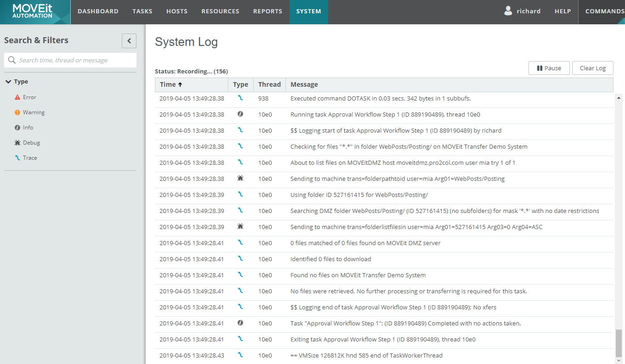Collapse the Search & Filters panel
The height and width of the screenshot is (364, 625).
(x=129, y=41)
